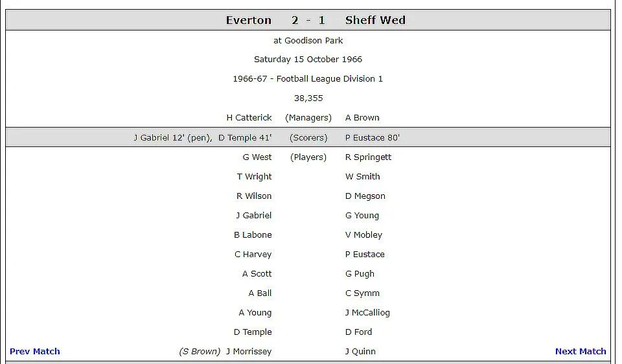This screenshot has height=364, width=622.
Task: Click the Sheff Wed team name in header
Action: point(375,20)
